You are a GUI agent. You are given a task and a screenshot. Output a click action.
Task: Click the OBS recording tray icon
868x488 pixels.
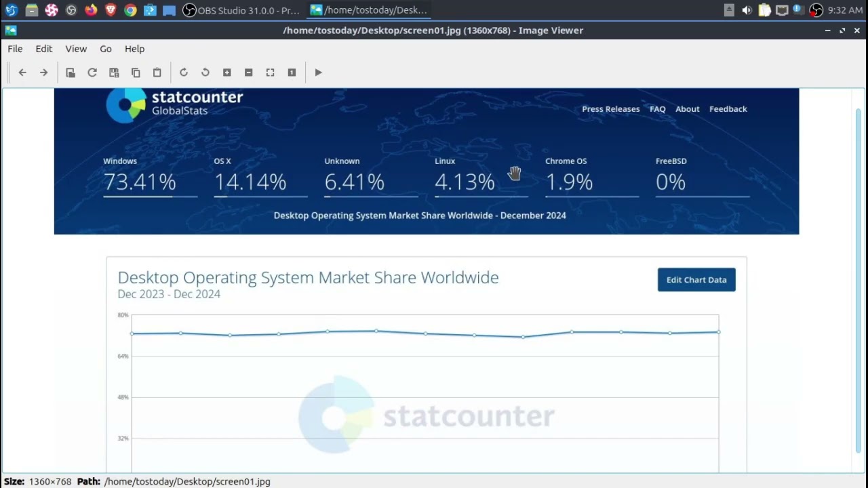(x=816, y=10)
